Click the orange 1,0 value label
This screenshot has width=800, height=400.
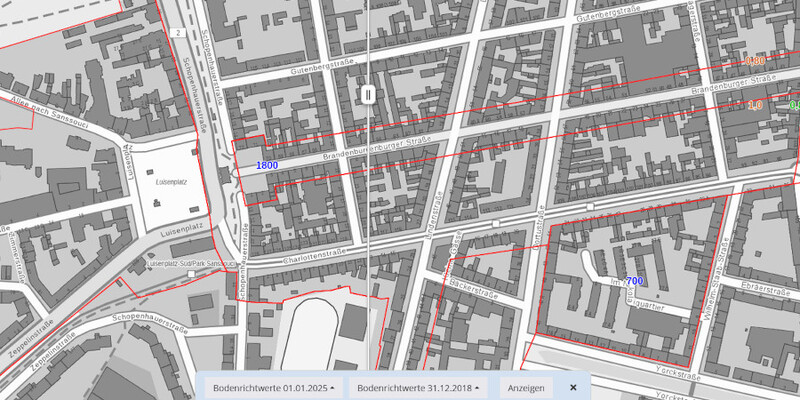[x=755, y=106]
